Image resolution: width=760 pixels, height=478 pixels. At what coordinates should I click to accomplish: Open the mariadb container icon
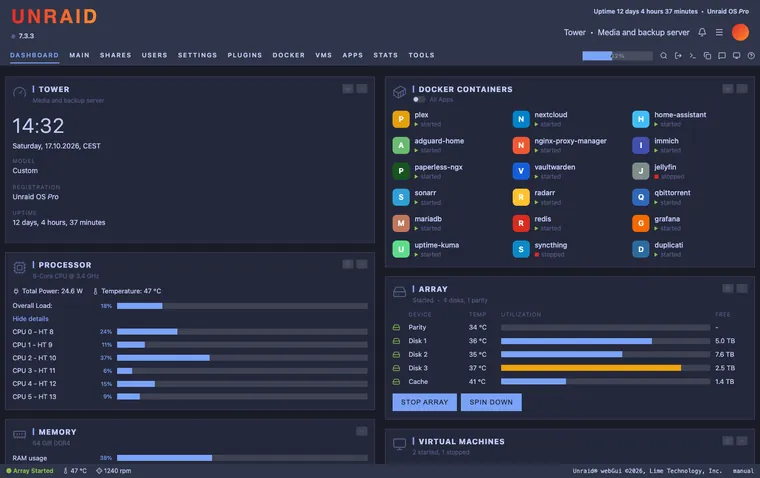[x=401, y=223]
